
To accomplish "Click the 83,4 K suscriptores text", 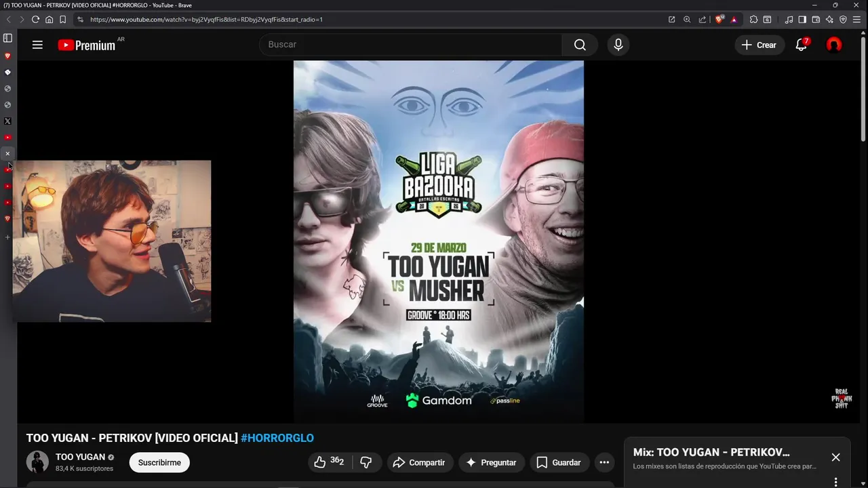I will [x=84, y=468].
